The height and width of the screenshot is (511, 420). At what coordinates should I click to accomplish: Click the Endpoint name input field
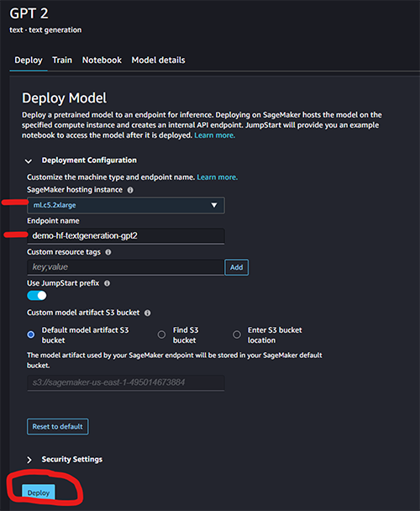click(x=126, y=236)
